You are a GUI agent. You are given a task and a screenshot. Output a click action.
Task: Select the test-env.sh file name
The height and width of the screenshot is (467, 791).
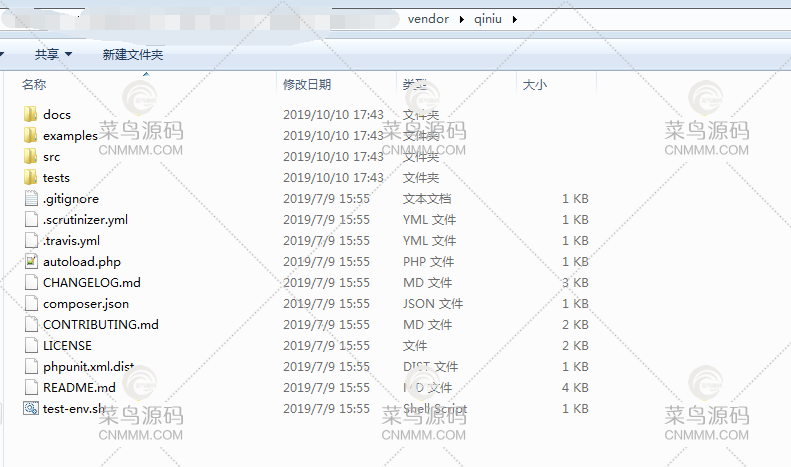74,408
